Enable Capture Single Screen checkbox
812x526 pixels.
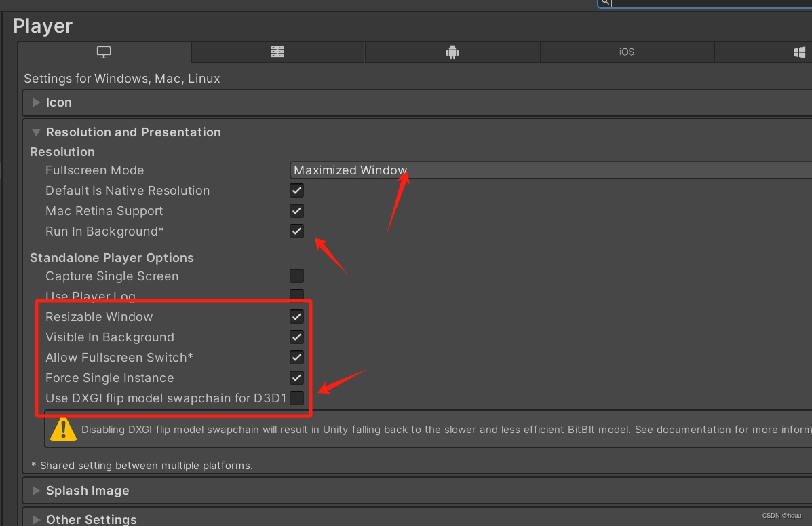coord(296,276)
